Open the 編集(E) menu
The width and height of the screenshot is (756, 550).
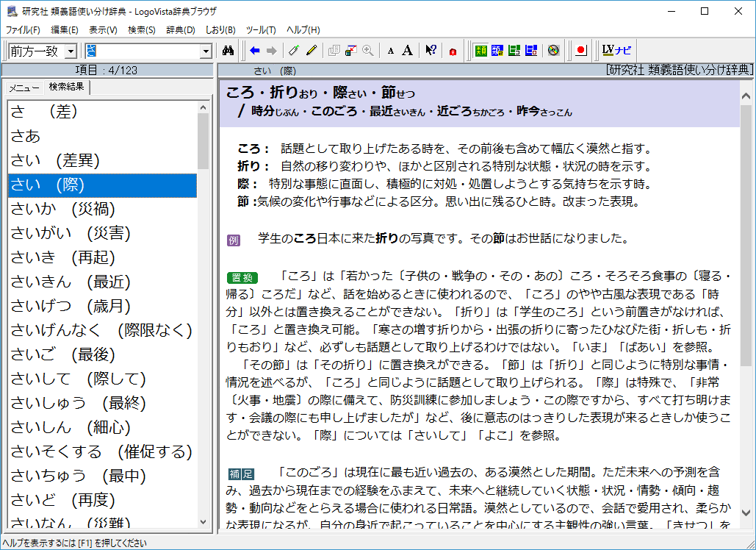(x=65, y=30)
